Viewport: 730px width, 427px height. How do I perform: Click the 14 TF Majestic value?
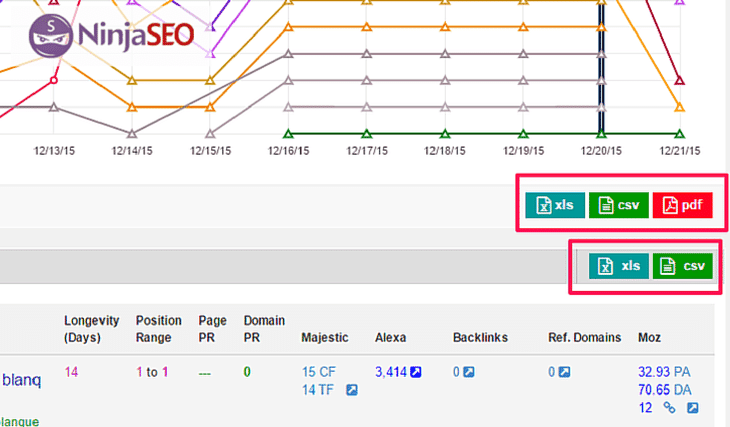318,390
